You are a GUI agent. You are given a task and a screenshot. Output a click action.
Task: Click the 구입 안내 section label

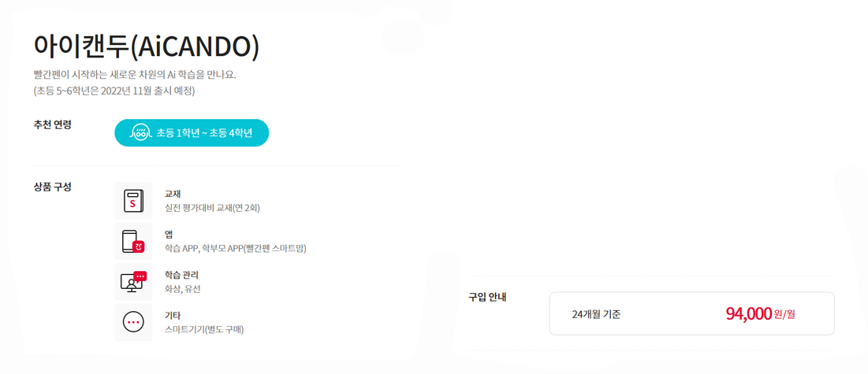pyautogui.click(x=488, y=297)
